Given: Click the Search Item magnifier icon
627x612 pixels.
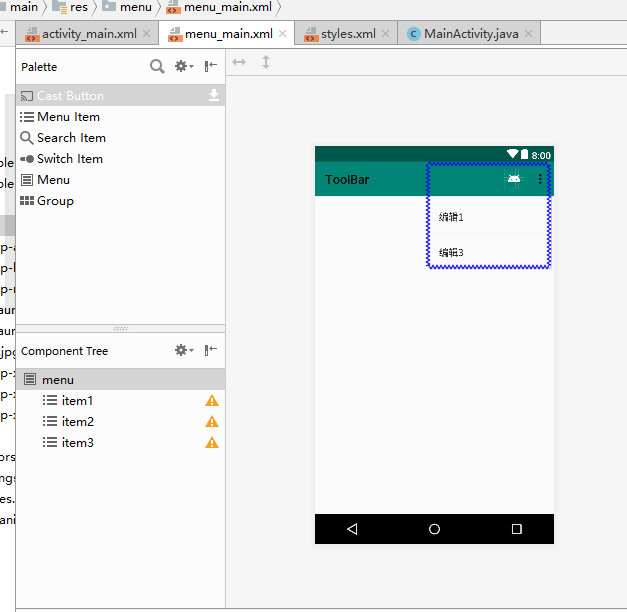Looking at the screenshot, I should tap(26, 138).
